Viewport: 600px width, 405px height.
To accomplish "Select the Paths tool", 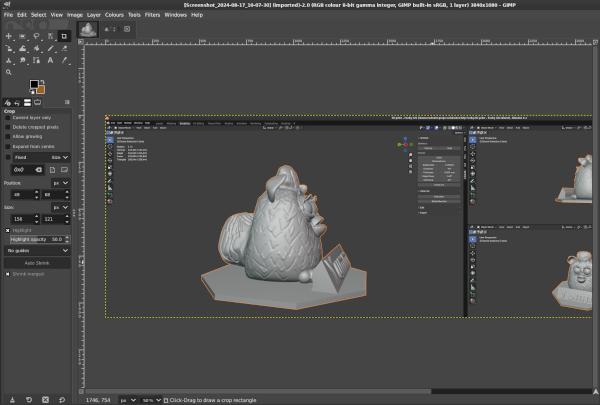I will (x=36, y=60).
